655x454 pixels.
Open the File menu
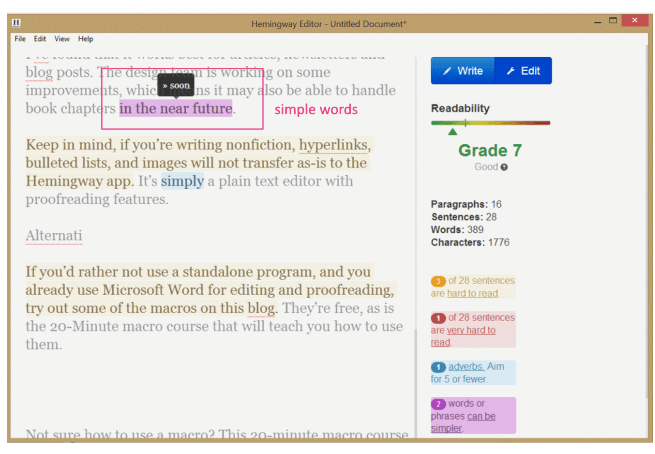(x=20, y=39)
